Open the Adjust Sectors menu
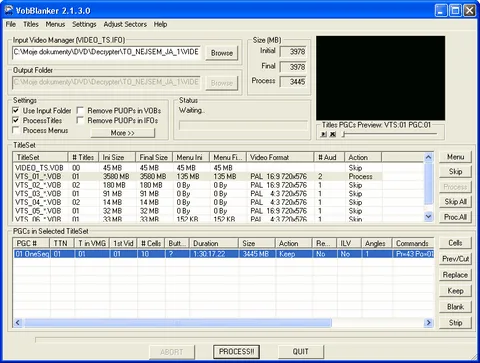 click(125, 24)
